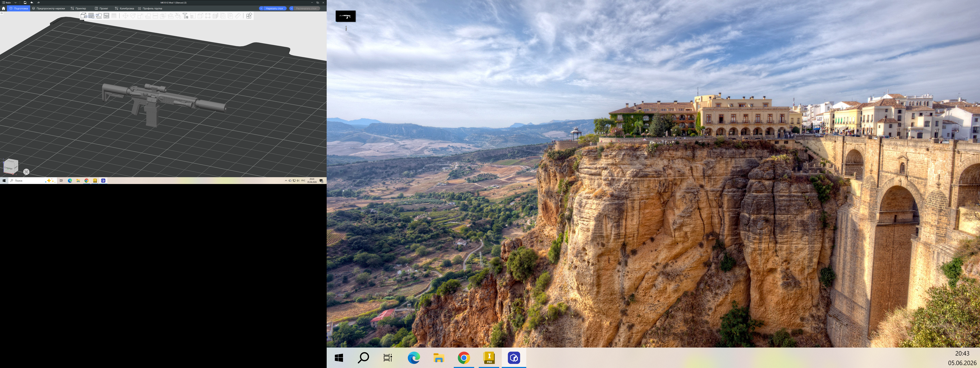Image resolution: width=980 pixels, height=368 pixels.
Task: Go to the Home screen house icon
Action: point(3,8)
